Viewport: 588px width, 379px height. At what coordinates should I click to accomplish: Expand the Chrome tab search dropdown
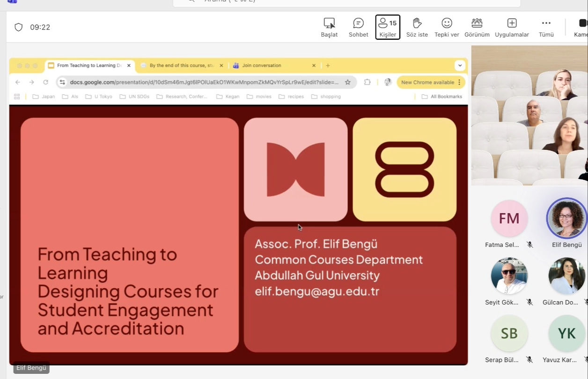pos(460,66)
